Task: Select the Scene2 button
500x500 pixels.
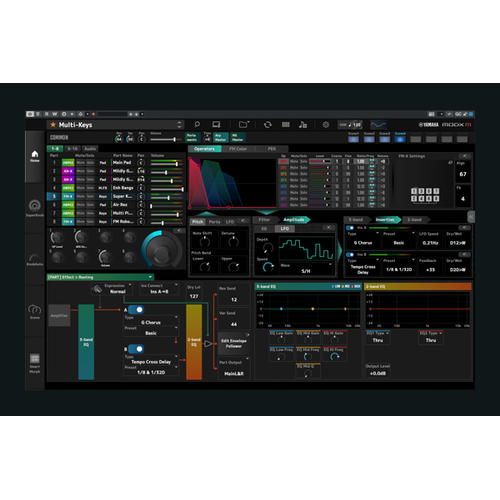Action: pyautogui.click(x=369, y=139)
